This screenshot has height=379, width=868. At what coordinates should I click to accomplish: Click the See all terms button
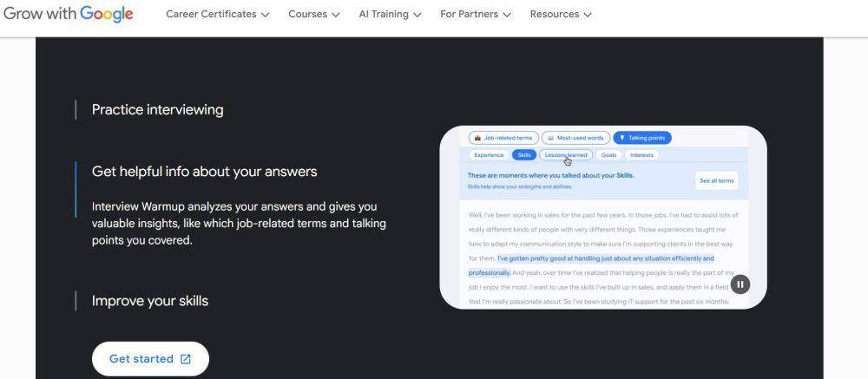[x=716, y=181]
